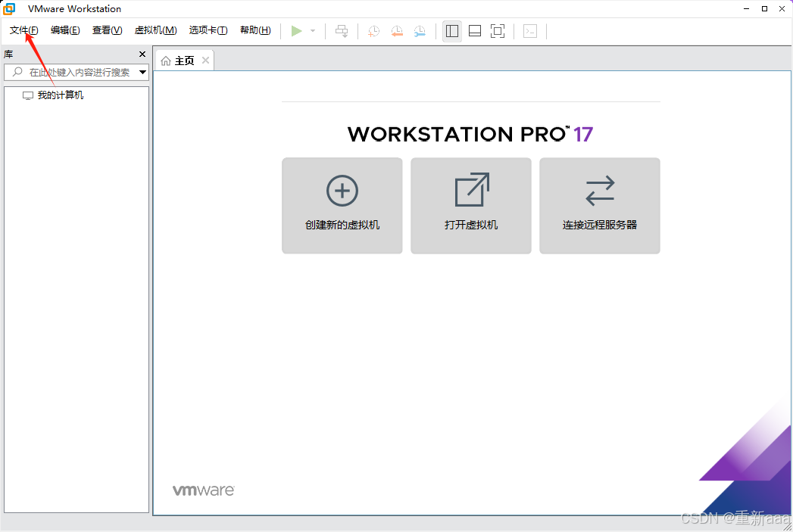The height and width of the screenshot is (532, 793).
Task: Click the console view toolbar icon
Action: 530,31
